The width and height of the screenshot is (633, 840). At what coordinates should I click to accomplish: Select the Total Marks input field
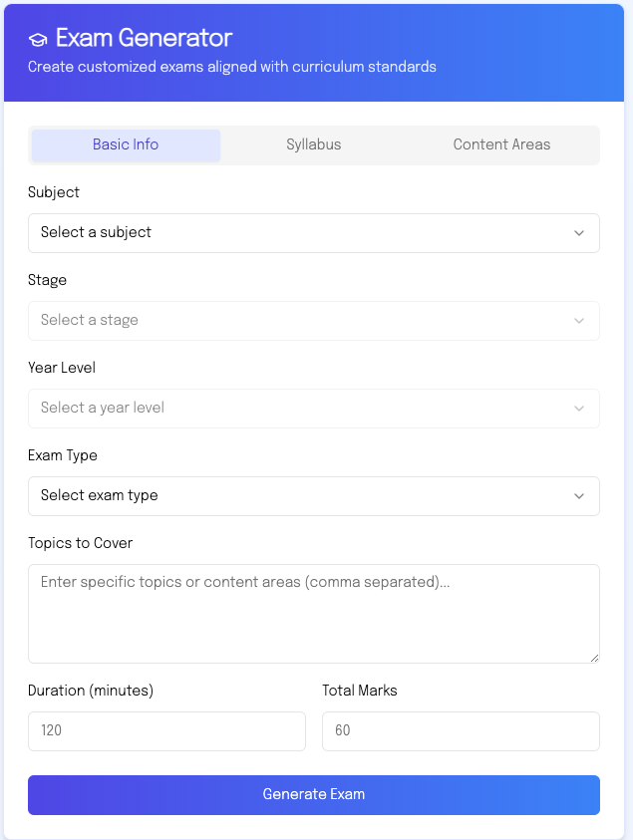(x=461, y=731)
